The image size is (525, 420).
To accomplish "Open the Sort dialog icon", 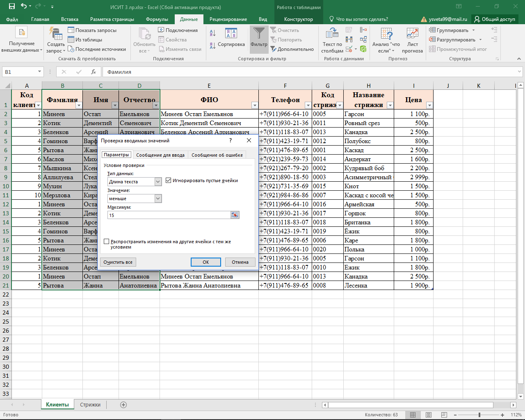I will pyautogui.click(x=231, y=34).
